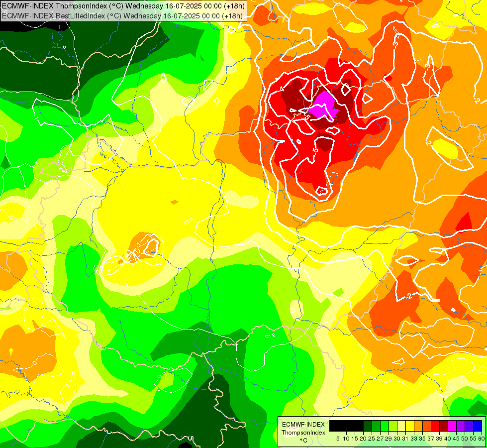
Task: Click the '-4' contour label on the map
Action: click(x=282, y=89)
